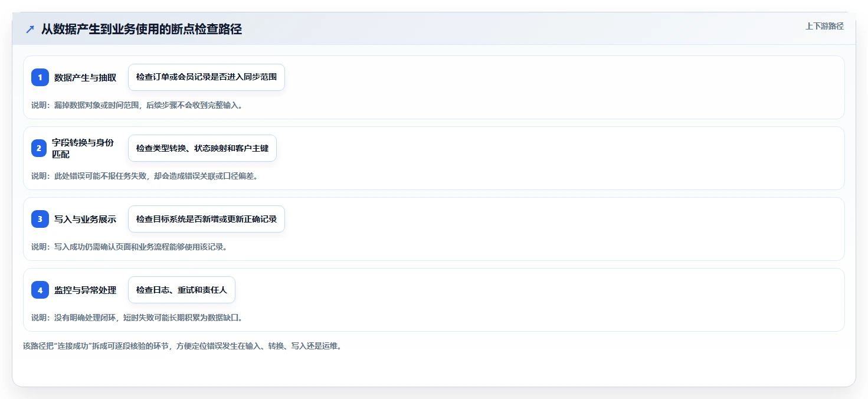Open the 检查目标系统是否新增或更新正确记录 chip
This screenshot has width=868, height=399.
pyautogui.click(x=207, y=219)
